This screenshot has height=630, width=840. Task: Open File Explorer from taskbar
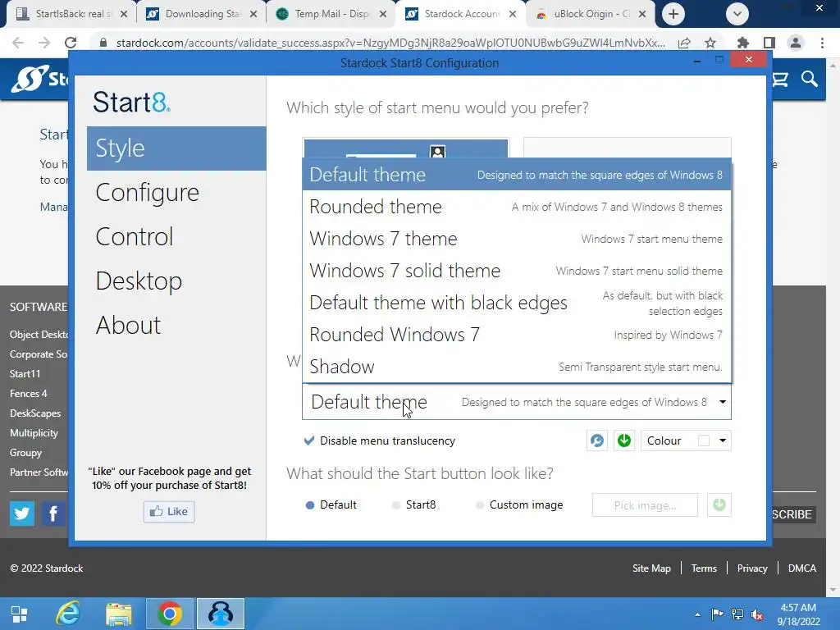[x=118, y=614]
